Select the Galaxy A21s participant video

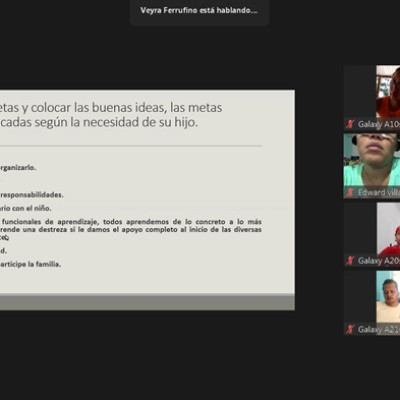pos(372,303)
